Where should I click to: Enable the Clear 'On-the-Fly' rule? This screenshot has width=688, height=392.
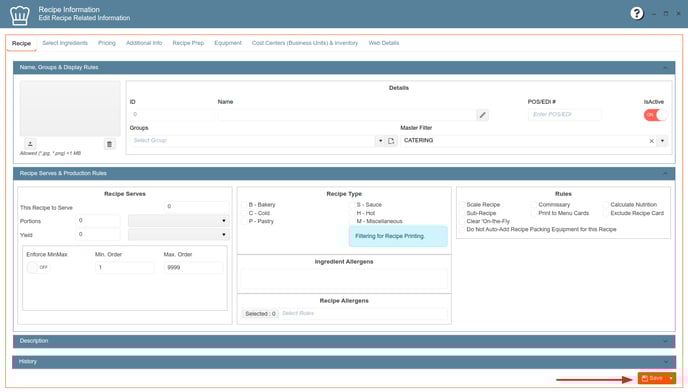coord(462,221)
